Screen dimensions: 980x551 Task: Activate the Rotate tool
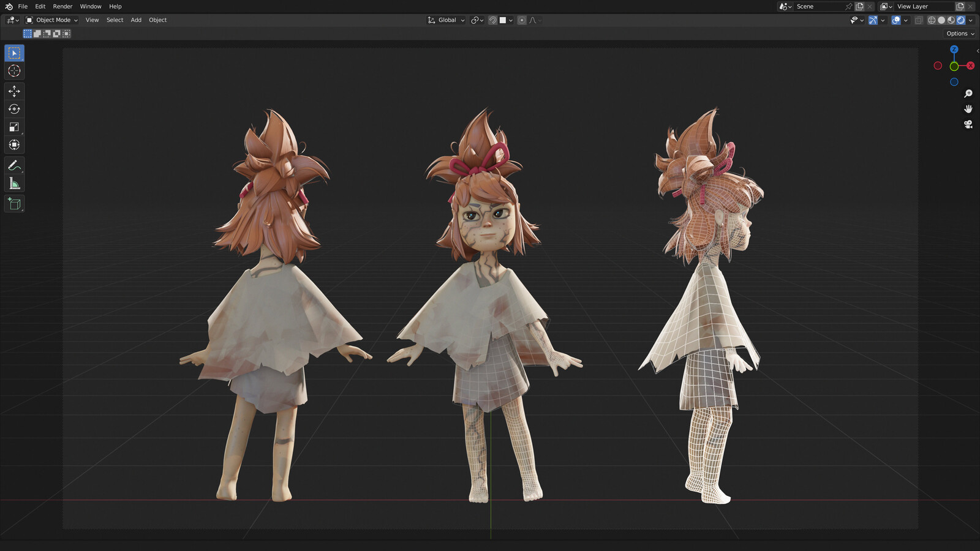click(14, 109)
